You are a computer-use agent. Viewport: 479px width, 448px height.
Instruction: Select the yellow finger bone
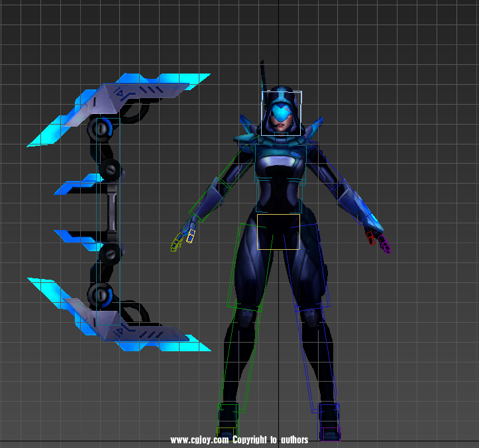click(x=191, y=236)
